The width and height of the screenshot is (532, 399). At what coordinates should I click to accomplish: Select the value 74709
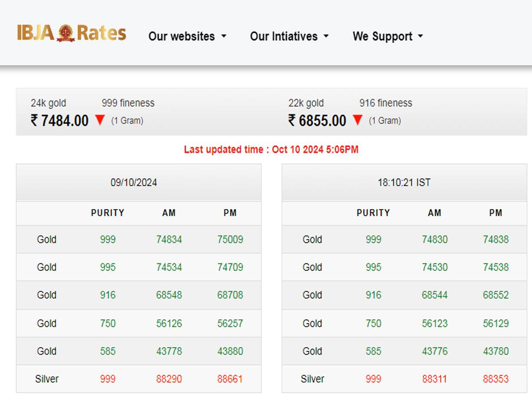230,267
